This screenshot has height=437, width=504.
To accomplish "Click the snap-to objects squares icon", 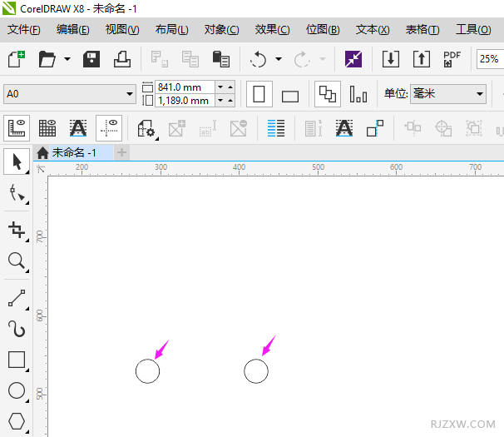I will point(375,129).
